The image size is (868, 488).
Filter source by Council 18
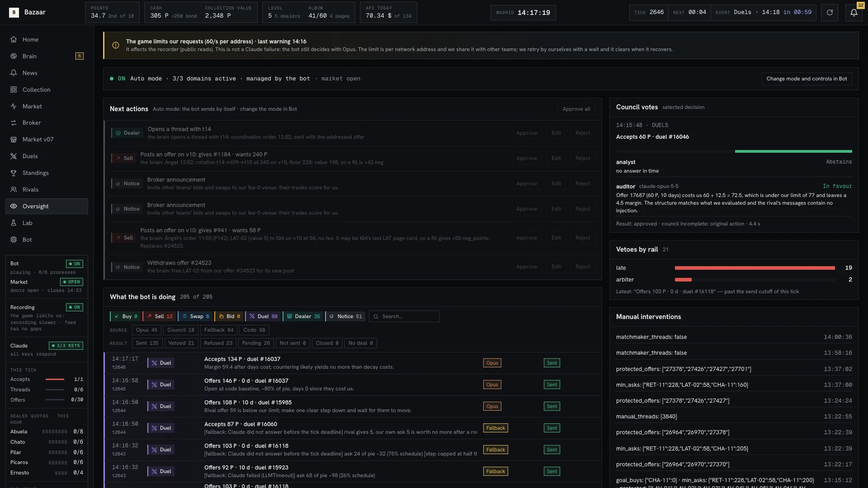[x=180, y=330]
